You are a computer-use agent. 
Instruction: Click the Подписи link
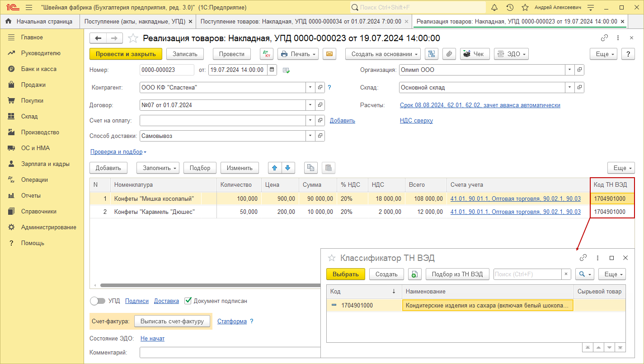pyautogui.click(x=137, y=301)
